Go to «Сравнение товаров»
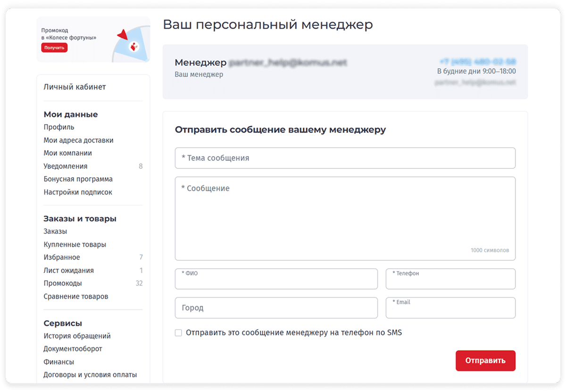This screenshot has width=566, height=392. pyautogui.click(x=76, y=296)
